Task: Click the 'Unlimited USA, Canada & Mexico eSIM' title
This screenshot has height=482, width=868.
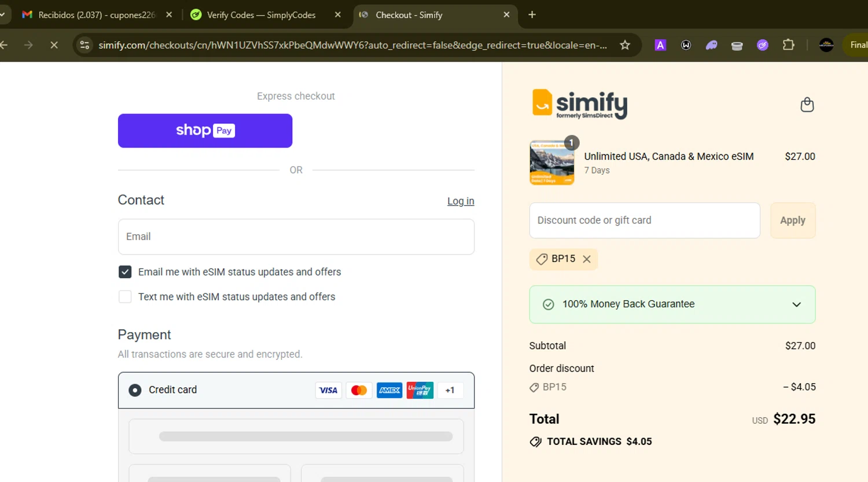Action: tap(669, 156)
